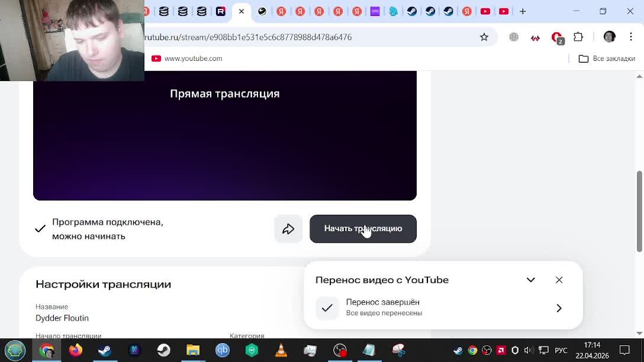Image resolution: width=644 pixels, height=362 pixels.
Task: Open the Windows notification center
Action: coord(624,351)
